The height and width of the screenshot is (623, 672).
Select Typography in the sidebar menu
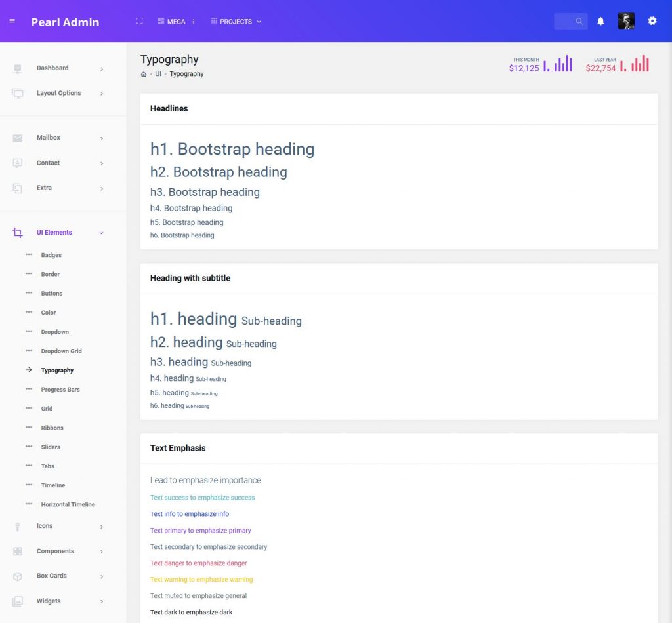(57, 370)
